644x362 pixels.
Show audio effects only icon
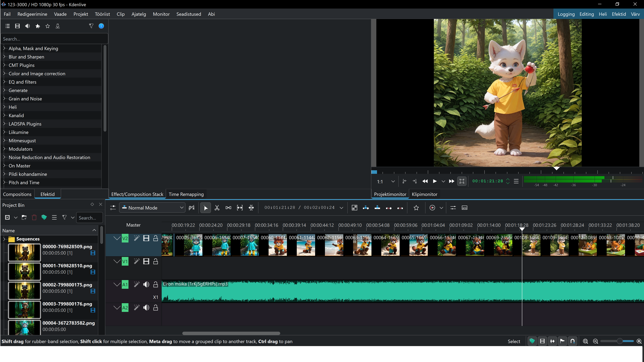click(28, 26)
